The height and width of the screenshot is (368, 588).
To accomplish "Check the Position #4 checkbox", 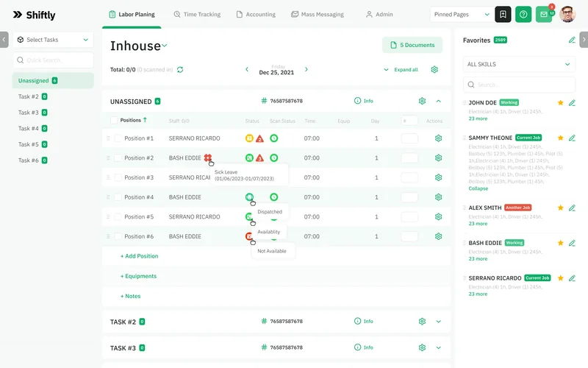I will pos(118,197).
